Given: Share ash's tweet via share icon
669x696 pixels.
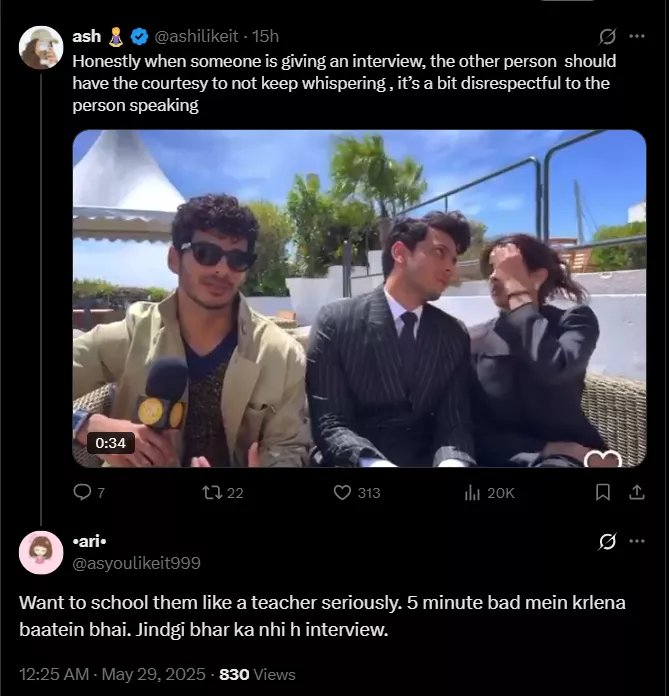Looking at the screenshot, I should (637, 492).
